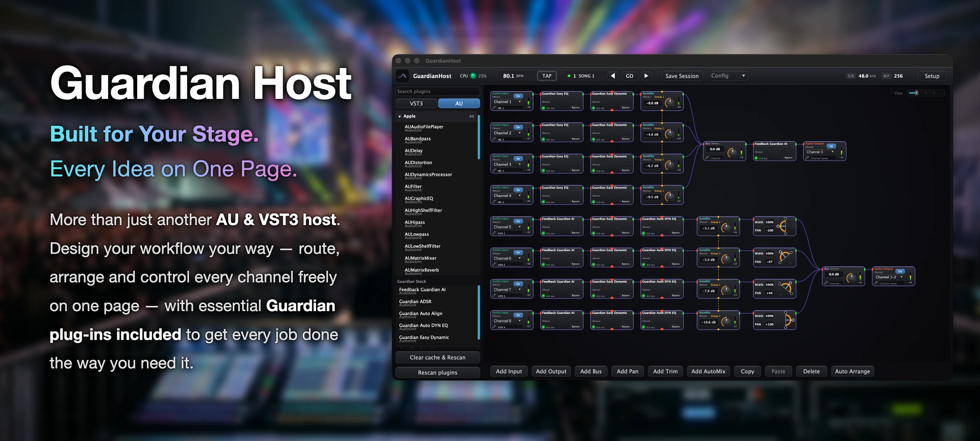Select AUGraphicEQ in the plugin list
980x441 pixels.
[x=436, y=200]
